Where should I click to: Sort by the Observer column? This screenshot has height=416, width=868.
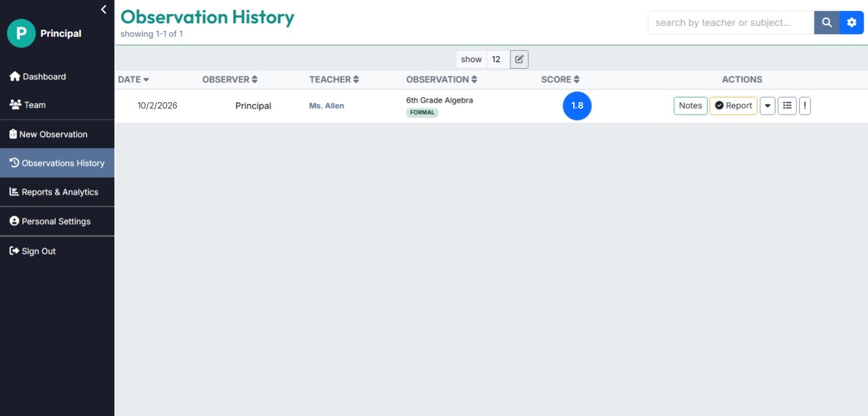(x=230, y=79)
